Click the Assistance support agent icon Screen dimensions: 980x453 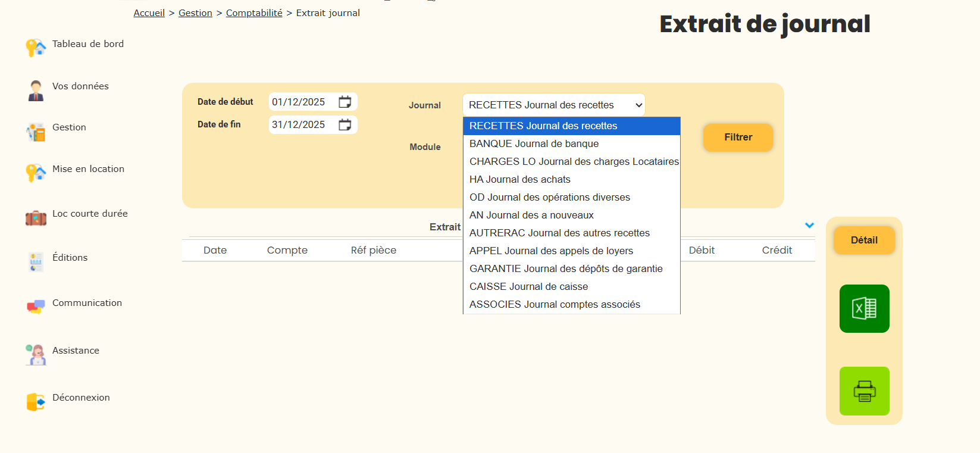36,355
